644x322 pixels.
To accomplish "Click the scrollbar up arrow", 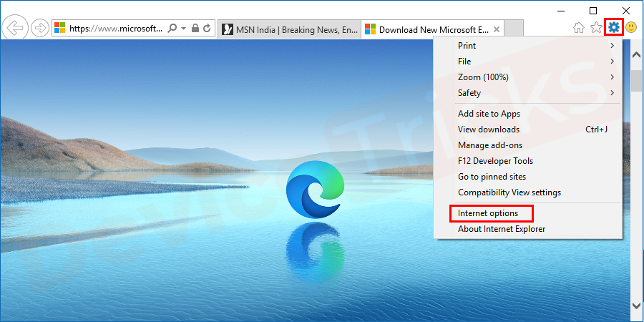I will coord(636,54).
